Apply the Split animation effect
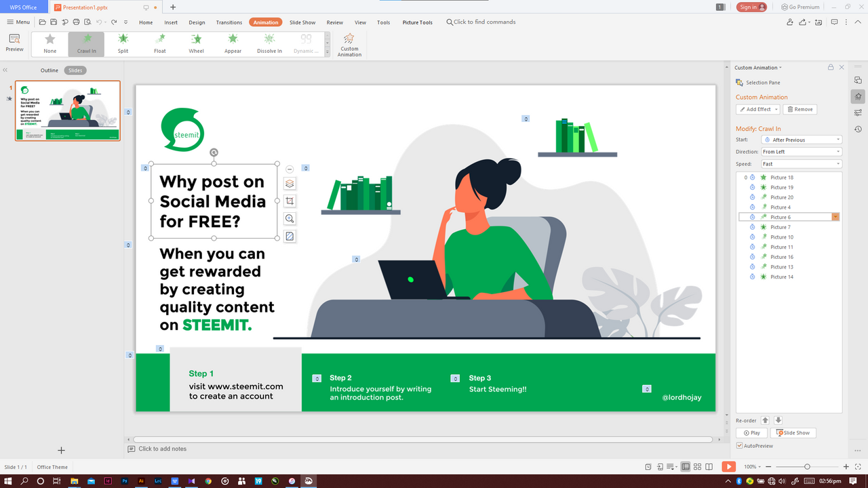Image resolution: width=868 pixels, height=488 pixels. [x=123, y=44]
